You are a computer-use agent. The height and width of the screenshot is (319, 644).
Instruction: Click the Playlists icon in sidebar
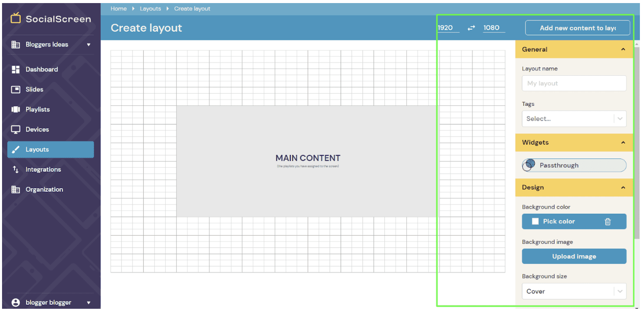click(15, 109)
